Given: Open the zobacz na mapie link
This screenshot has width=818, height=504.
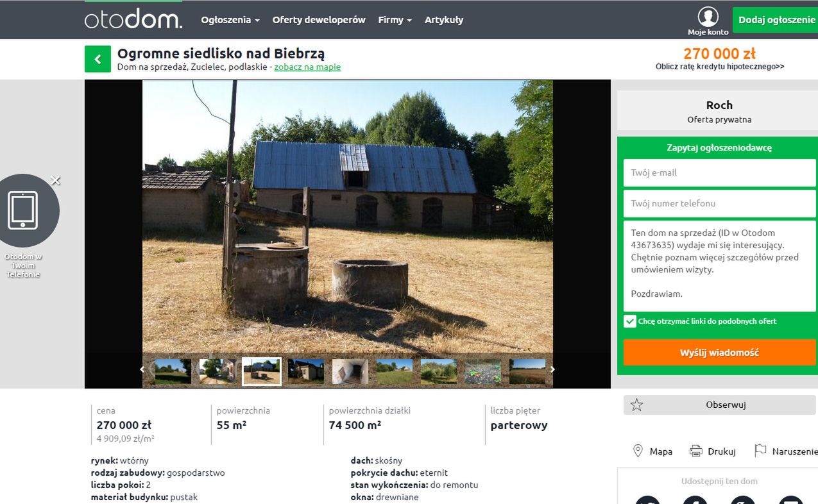Looking at the screenshot, I should (307, 67).
